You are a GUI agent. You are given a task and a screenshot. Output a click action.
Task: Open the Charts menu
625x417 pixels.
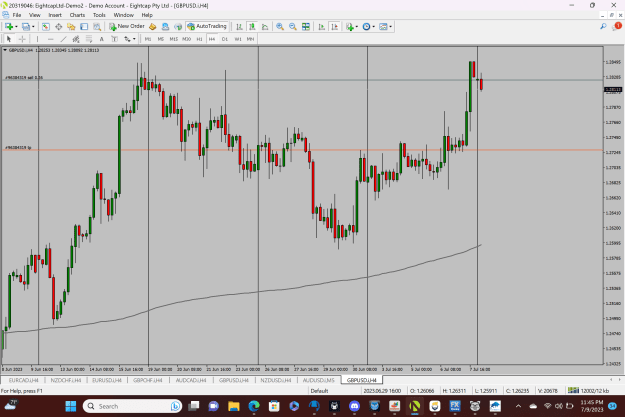[77, 15]
